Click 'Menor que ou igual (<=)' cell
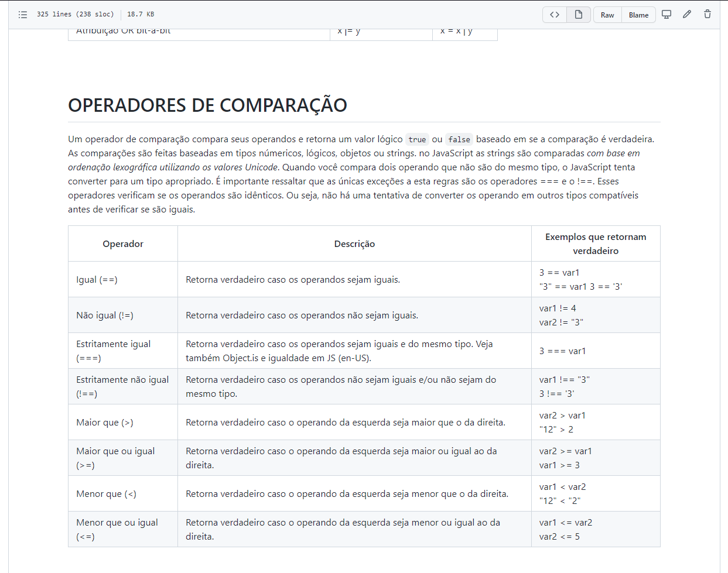 coord(123,530)
